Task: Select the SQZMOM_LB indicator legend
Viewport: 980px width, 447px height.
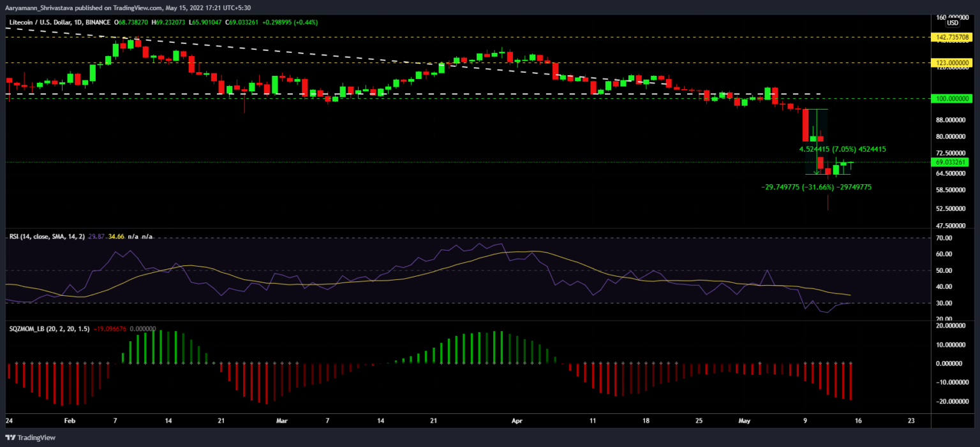Action: [40, 328]
